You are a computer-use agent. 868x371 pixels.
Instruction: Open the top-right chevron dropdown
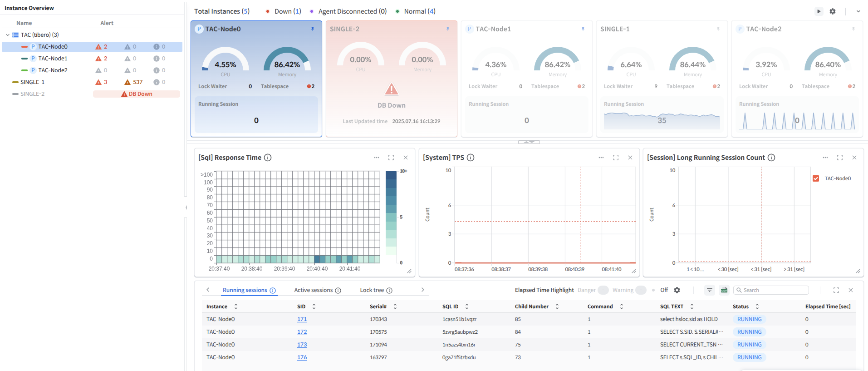click(858, 11)
